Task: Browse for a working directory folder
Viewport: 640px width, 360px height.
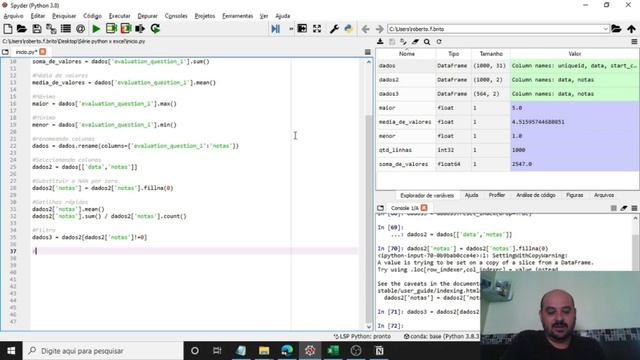Action: point(616,29)
